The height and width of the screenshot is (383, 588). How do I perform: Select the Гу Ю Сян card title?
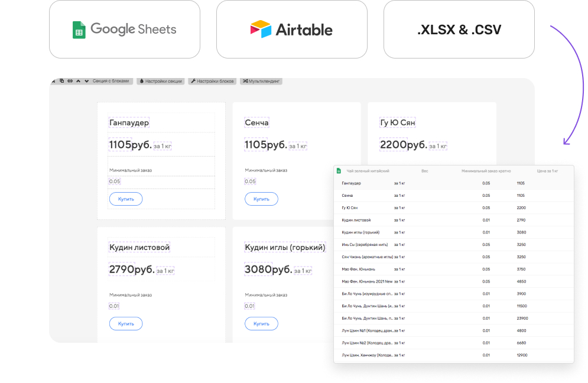(x=398, y=123)
